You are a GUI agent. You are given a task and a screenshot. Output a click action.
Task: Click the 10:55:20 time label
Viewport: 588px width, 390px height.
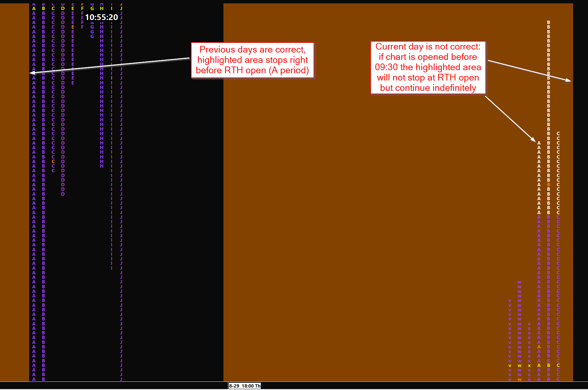click(x=101, y=17)
